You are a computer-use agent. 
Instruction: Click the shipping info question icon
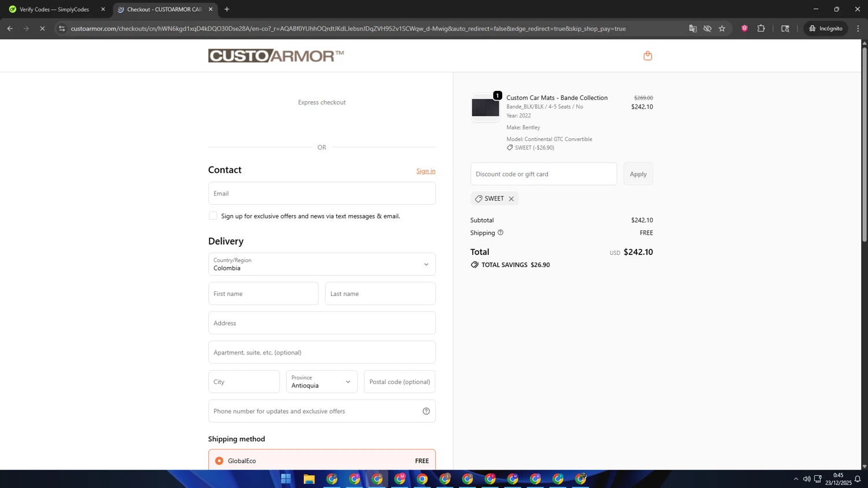pyautogui.click(x=501, y=232)
